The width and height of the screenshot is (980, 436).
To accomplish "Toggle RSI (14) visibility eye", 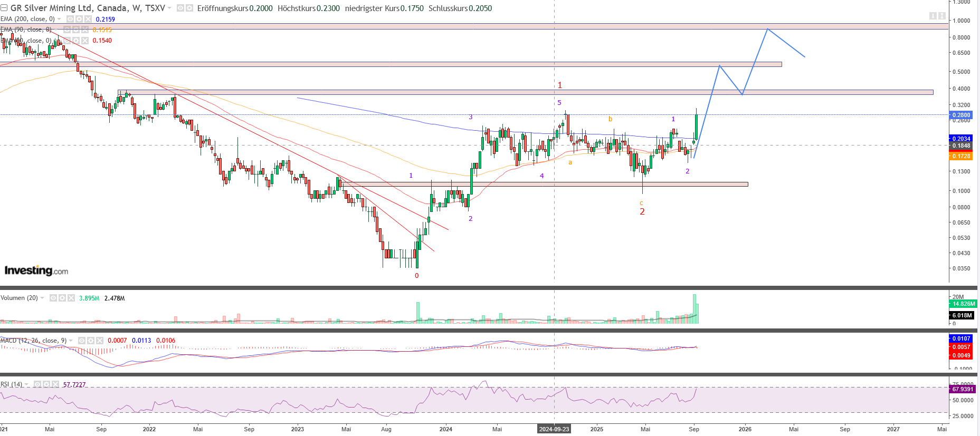I will click(37, 384).
